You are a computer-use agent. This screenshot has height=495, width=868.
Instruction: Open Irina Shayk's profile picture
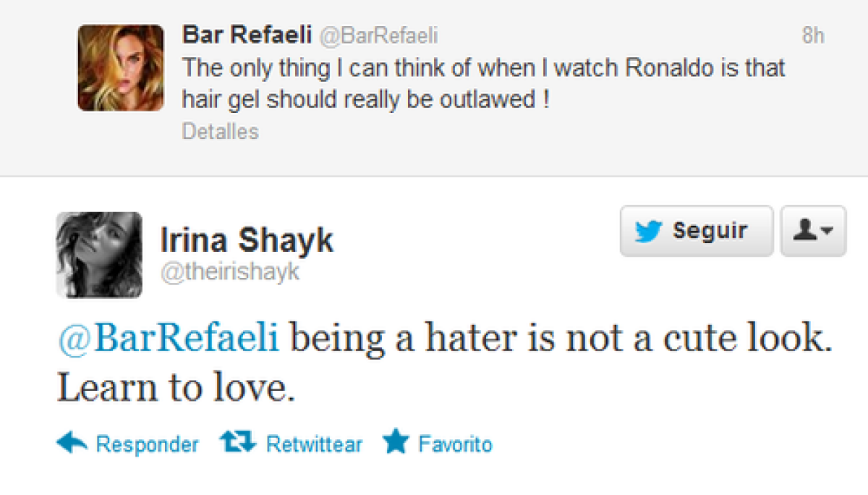(99, 255)
